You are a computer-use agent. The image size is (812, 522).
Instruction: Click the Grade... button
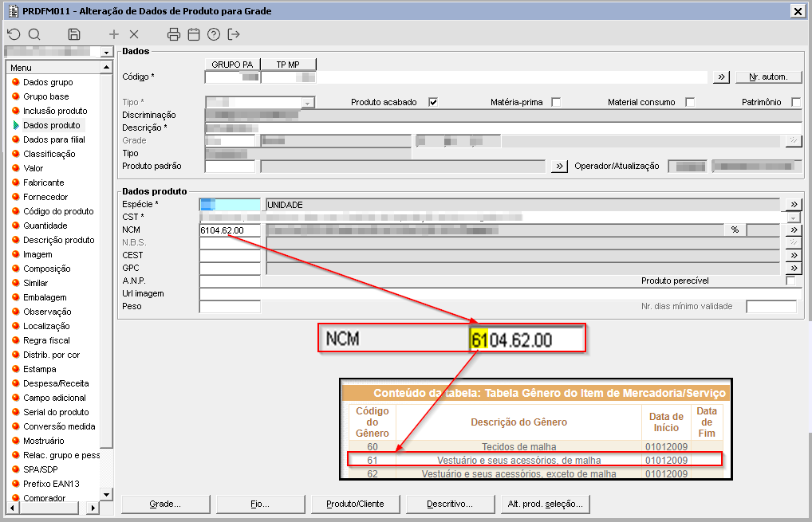[165, 504]
